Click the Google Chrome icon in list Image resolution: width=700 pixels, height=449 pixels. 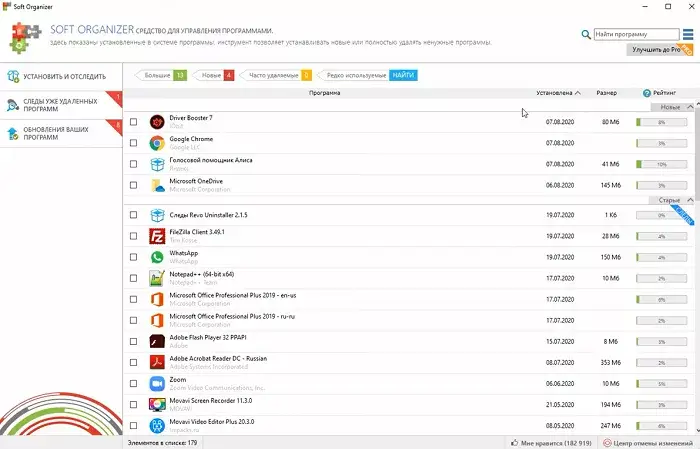157,143
